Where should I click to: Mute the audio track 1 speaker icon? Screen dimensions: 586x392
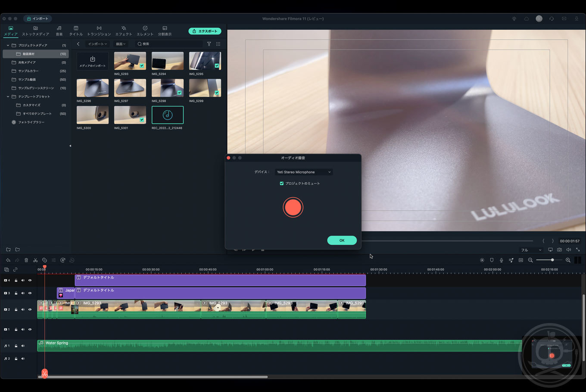pos(23,346)
